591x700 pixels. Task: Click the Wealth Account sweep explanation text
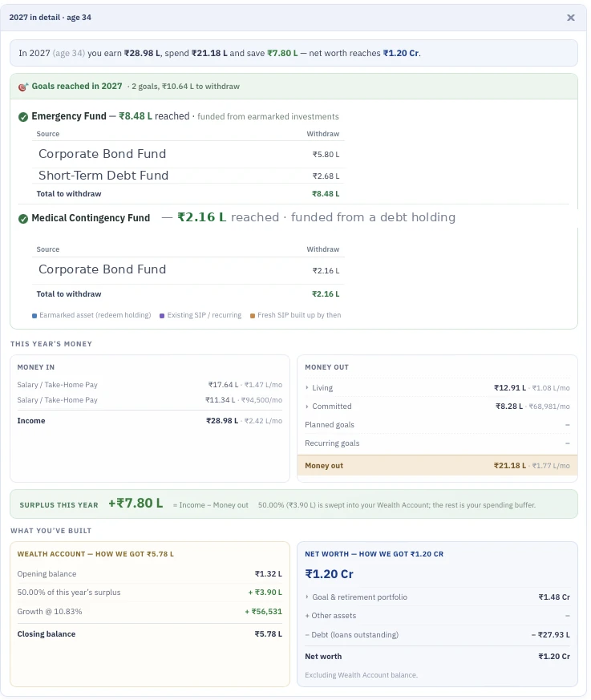(397, 505)
